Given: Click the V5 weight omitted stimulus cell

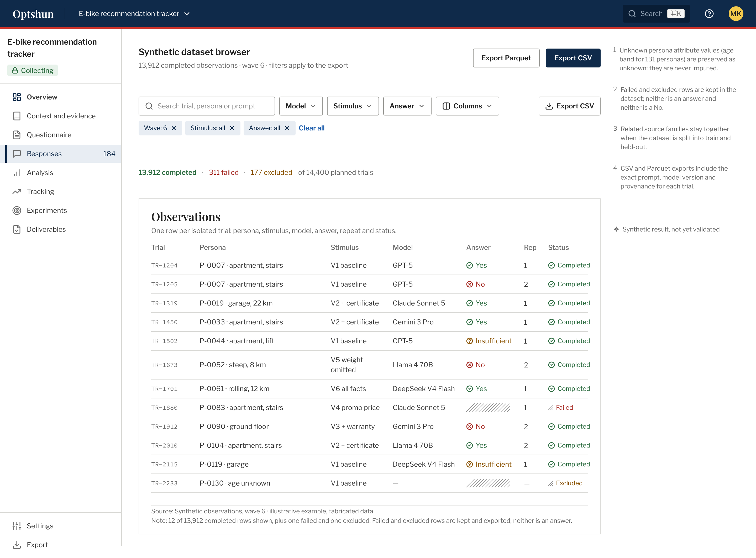Looking at the screenshot, I should (x=346, y=365).
